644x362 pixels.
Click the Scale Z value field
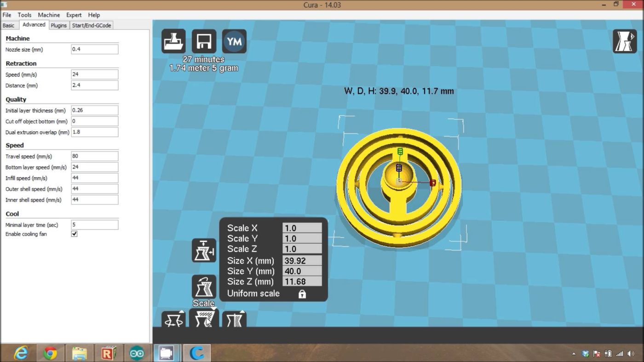tap(302, 249)
